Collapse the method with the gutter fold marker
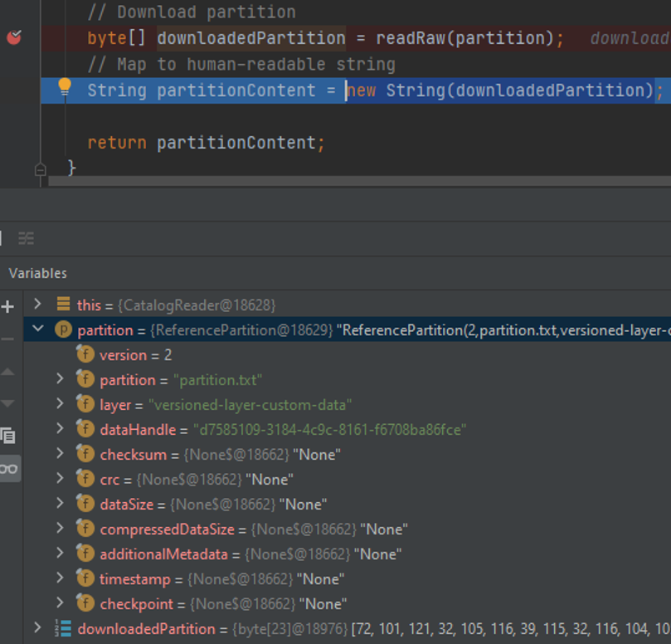671x644 pixels. (x=40, y=170)
